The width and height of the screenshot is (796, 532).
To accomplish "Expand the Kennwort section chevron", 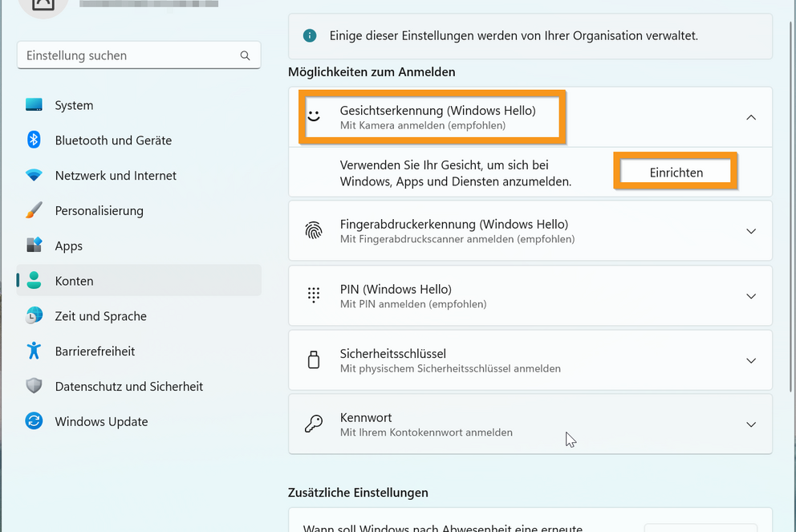I will click(751, 424).
